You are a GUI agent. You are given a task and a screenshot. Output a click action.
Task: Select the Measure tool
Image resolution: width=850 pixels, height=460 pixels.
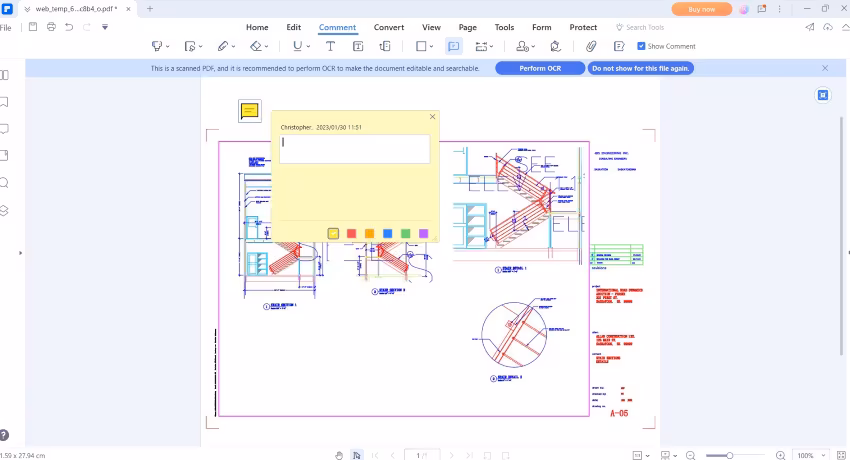coord(481,47)
